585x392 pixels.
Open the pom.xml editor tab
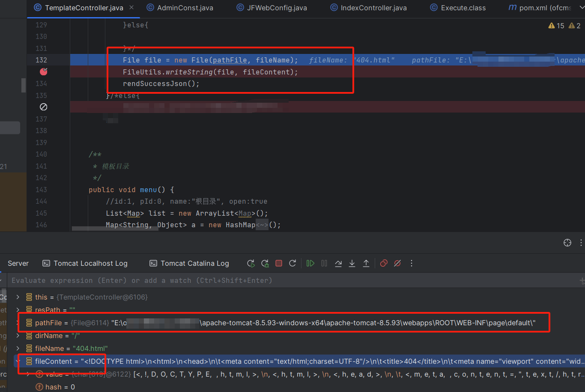coord(540,8)
